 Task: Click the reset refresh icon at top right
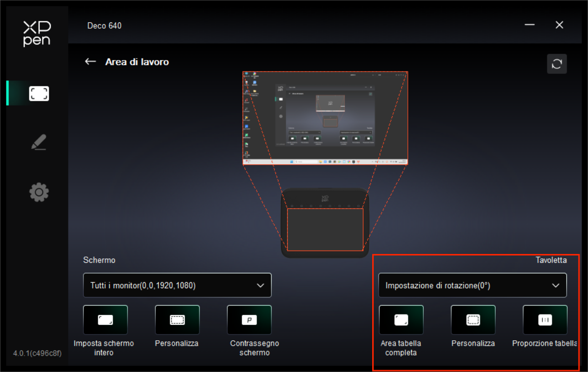point(556,64)
